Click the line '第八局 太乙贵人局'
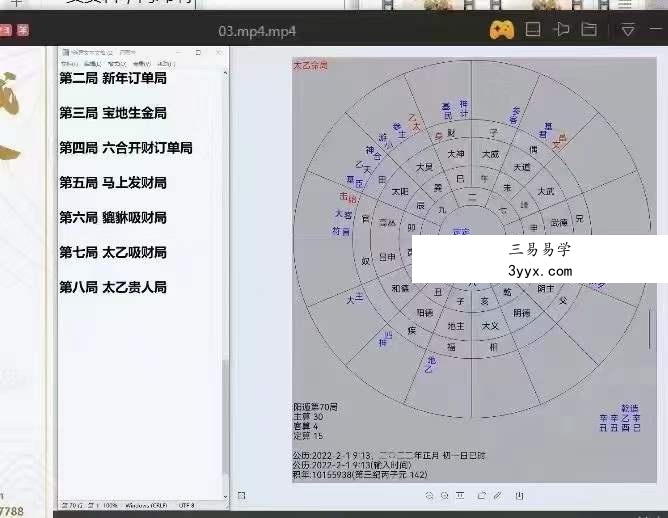Viewport: 668px width, 518px height. click(113, 288)
